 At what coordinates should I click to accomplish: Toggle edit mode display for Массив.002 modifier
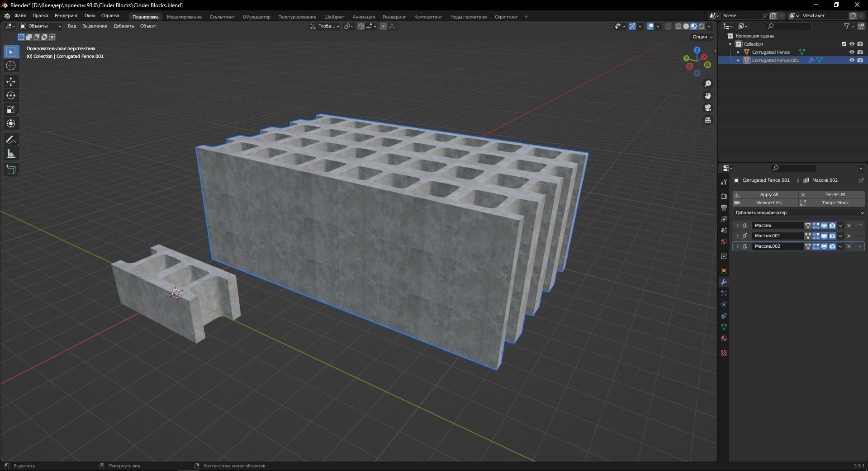(816, 246)
